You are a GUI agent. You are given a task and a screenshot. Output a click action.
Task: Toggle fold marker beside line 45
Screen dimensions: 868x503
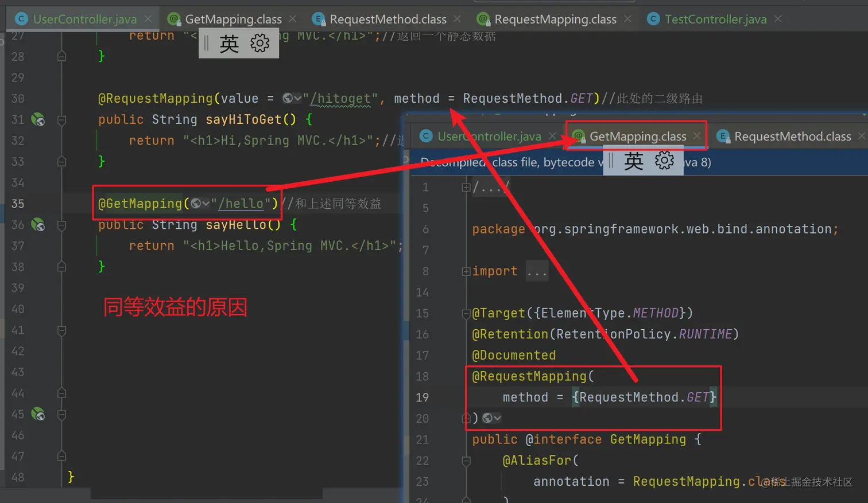coord(62,414)
